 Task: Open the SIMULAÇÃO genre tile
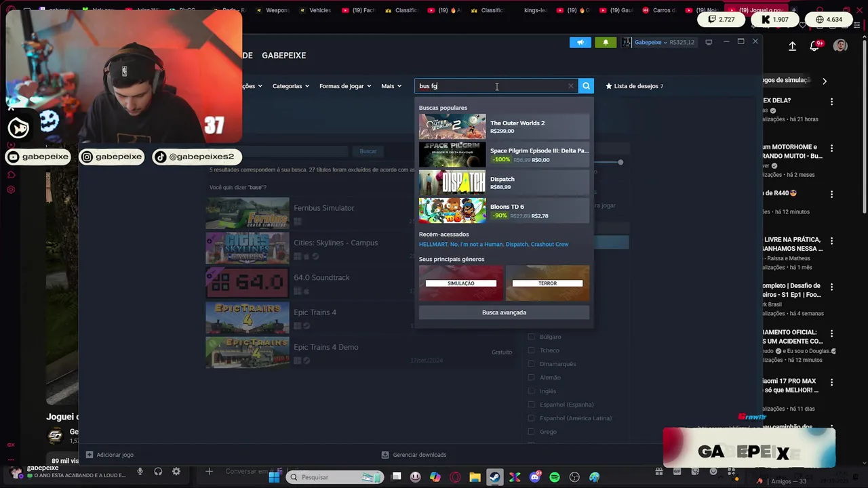(461, 283)
